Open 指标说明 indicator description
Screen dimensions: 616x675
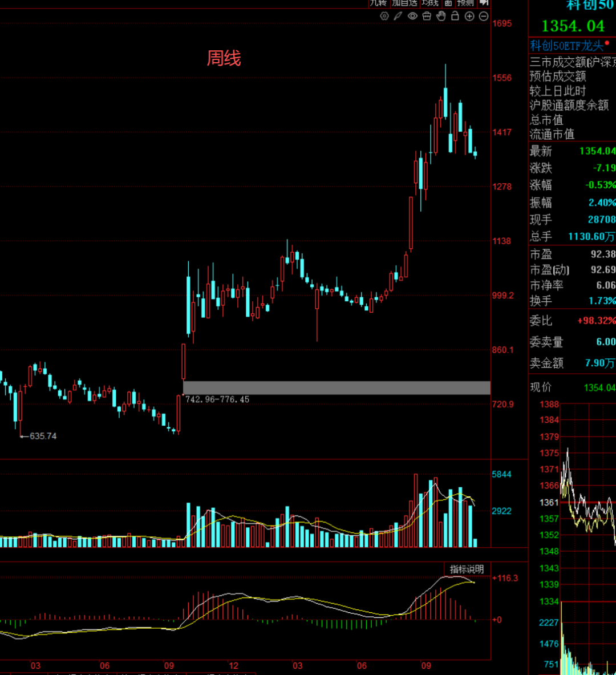click(467, 569)
